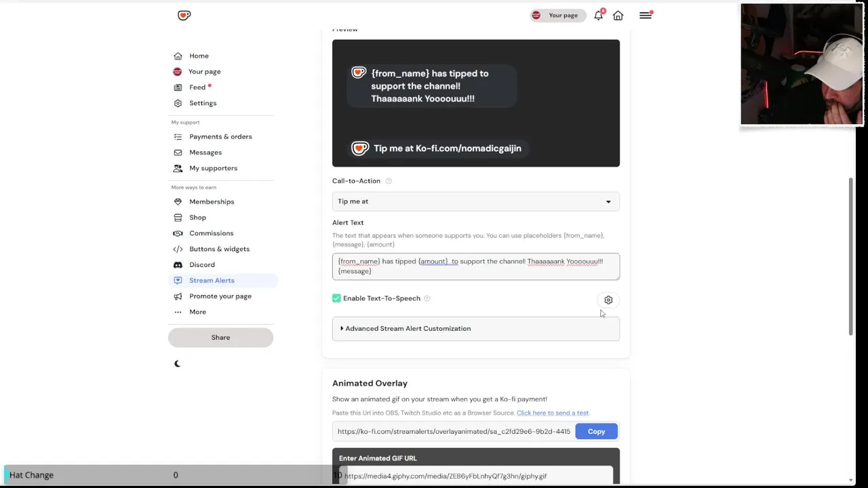
Task: Click the More ellipsis icon
Action: 178,312
